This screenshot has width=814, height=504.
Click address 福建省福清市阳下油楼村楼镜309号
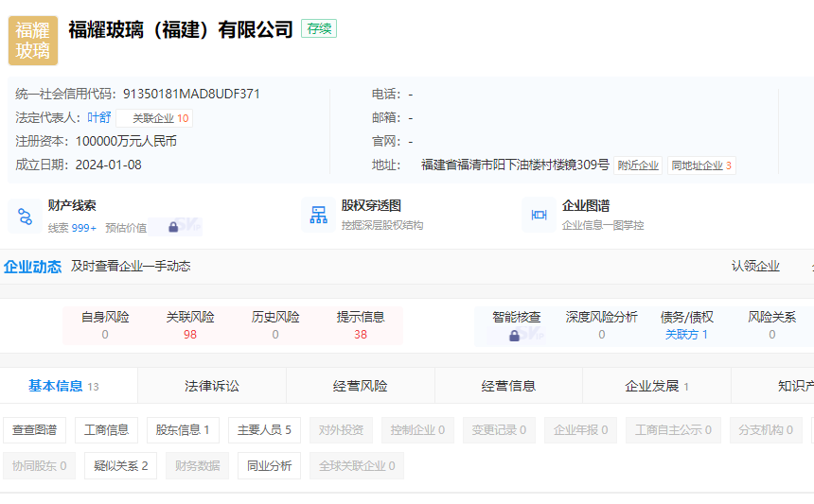click(515, 165)
